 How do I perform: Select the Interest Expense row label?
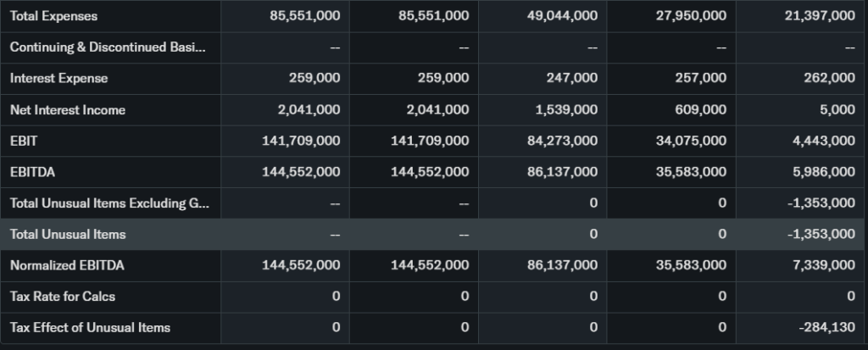click(x=58, y=78)
